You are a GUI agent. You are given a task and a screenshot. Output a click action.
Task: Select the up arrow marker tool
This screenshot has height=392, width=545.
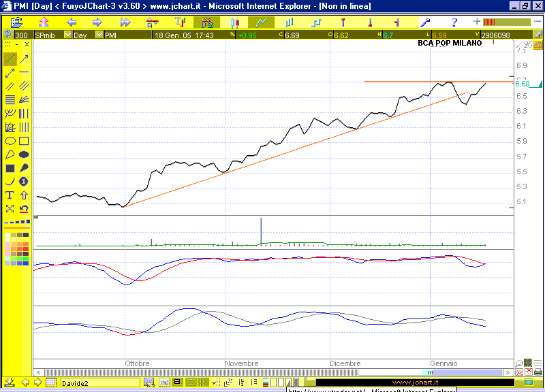[x=24, y=195]
